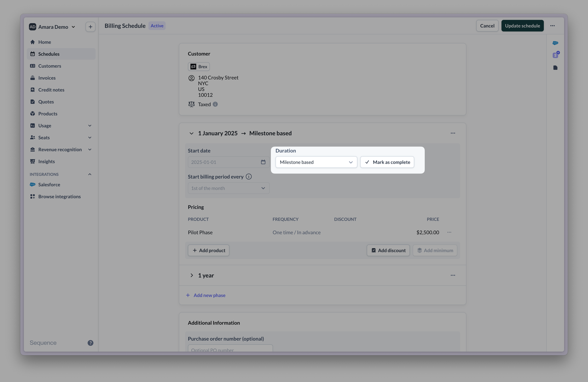This screenshot has height=382, width=588.
Task: Open the Milestone based duration dropdown
Action: [x=316, y=162]
